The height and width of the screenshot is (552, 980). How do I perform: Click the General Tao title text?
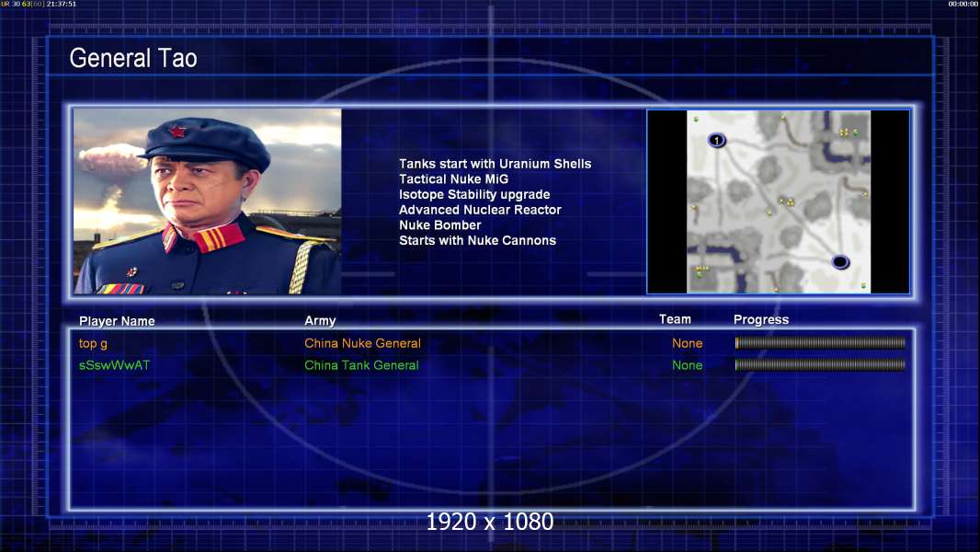[133, 58]
